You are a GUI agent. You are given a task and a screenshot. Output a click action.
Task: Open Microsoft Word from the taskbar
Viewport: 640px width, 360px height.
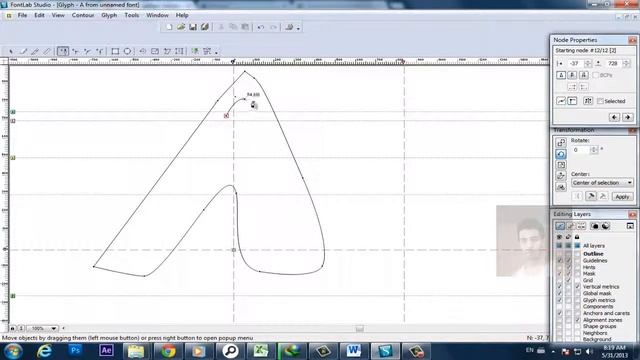tap(353, 351)
